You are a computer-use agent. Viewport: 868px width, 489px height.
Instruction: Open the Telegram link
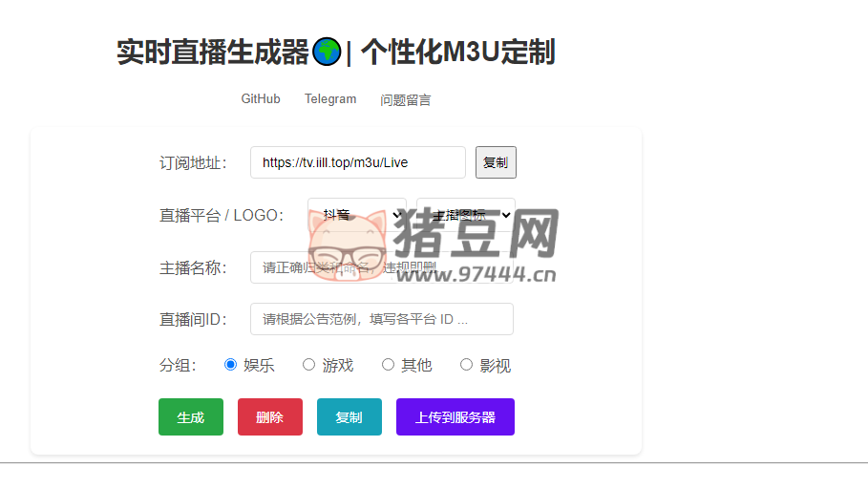330,99
